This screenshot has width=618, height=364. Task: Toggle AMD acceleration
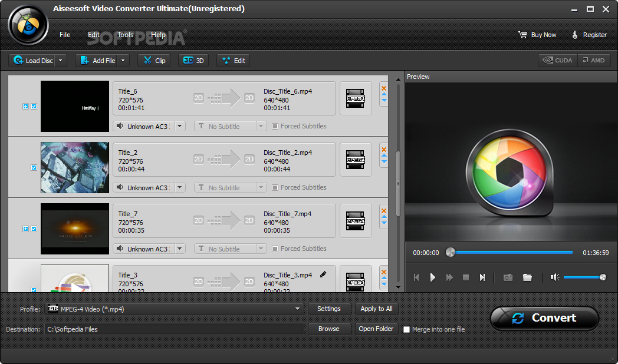594,60
